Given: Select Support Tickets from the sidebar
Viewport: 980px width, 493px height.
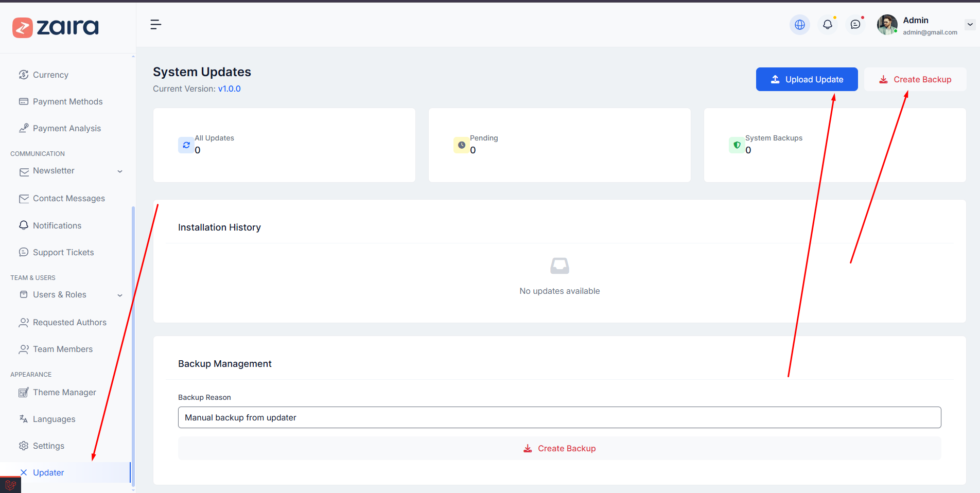Looking at the screenshot, I should [63, 253].
